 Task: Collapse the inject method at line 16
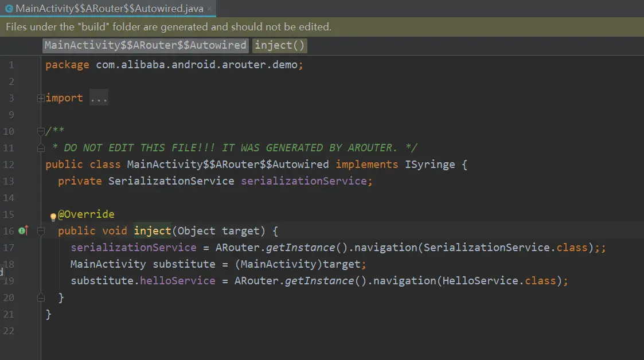click(x=41, y=231)
